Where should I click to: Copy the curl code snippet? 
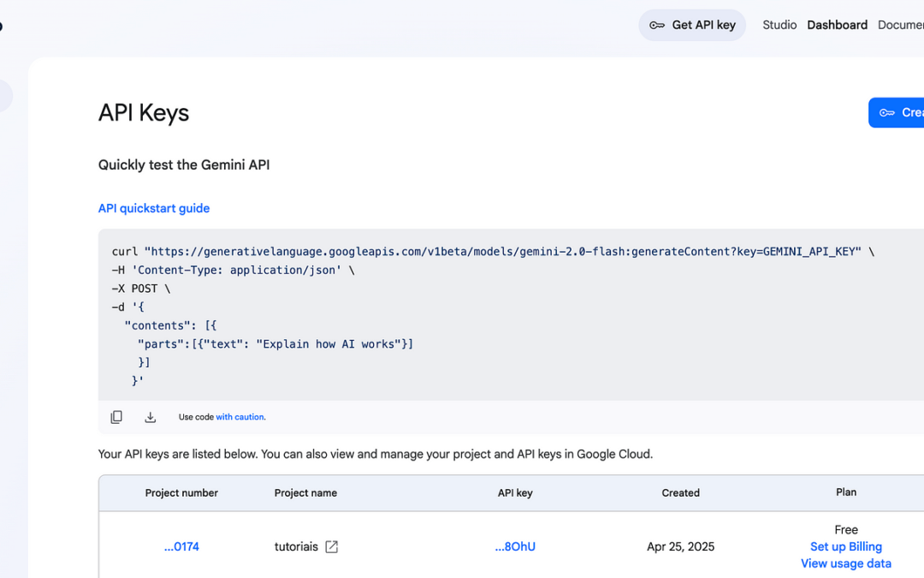116,417
